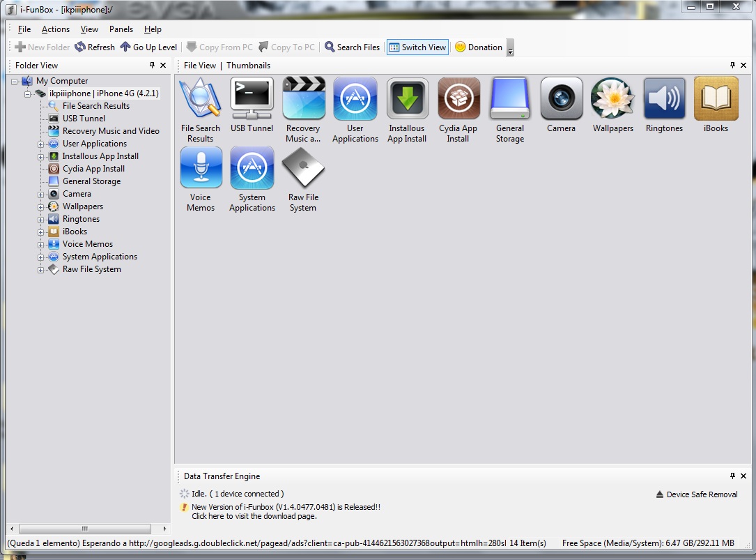Open the File Search Results thumbnail icon
756x560 pixels.
pos(200,99)
